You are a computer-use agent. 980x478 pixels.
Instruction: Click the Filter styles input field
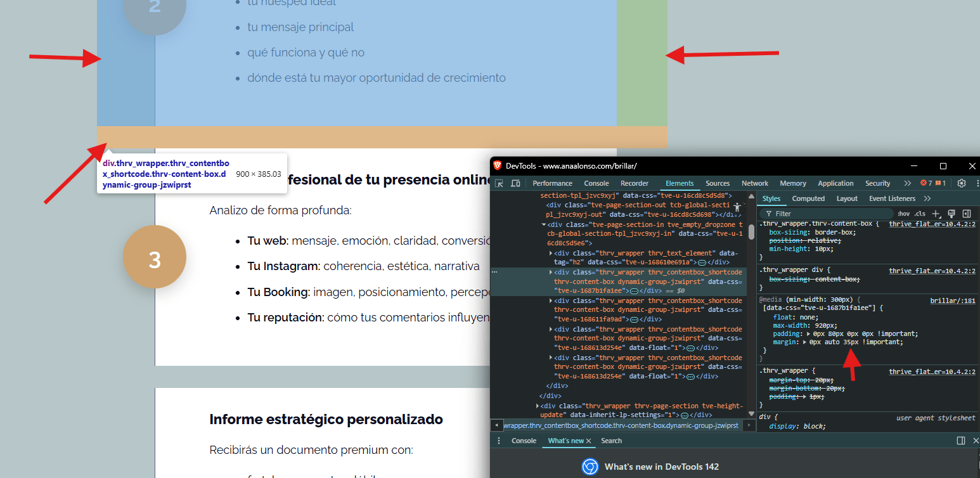click(x=824, y=214)
